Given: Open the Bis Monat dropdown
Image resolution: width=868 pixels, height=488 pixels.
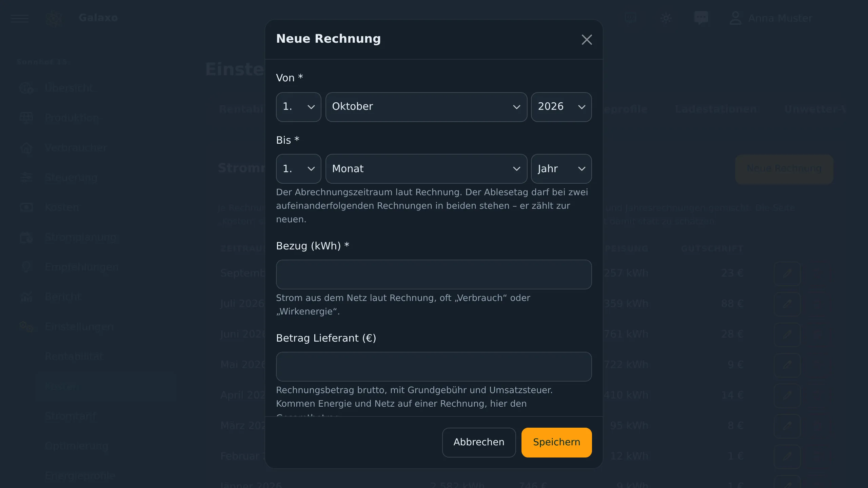Looking at the screenshot, I should point(426,169).
